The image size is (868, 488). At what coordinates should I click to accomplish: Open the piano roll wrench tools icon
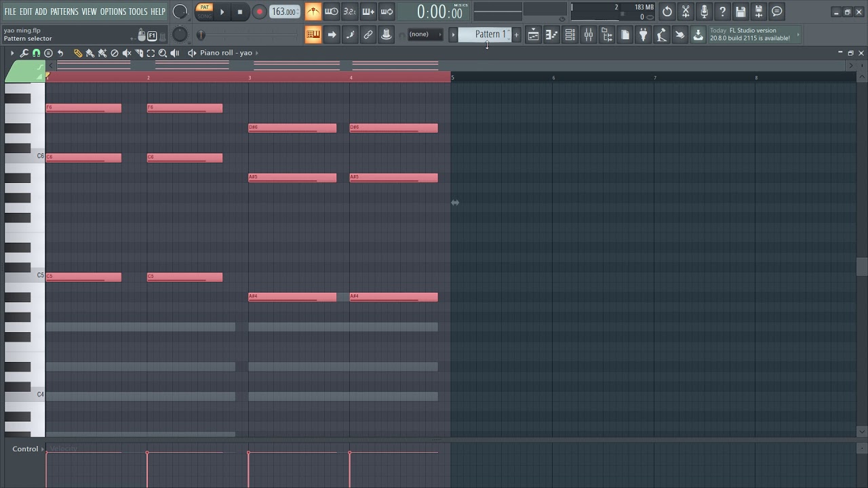24,53
